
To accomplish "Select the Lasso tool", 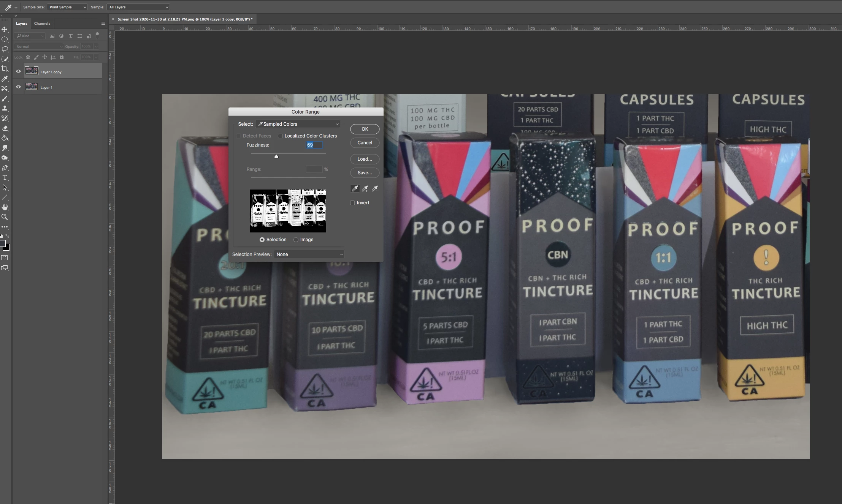I will coord(5,49).
